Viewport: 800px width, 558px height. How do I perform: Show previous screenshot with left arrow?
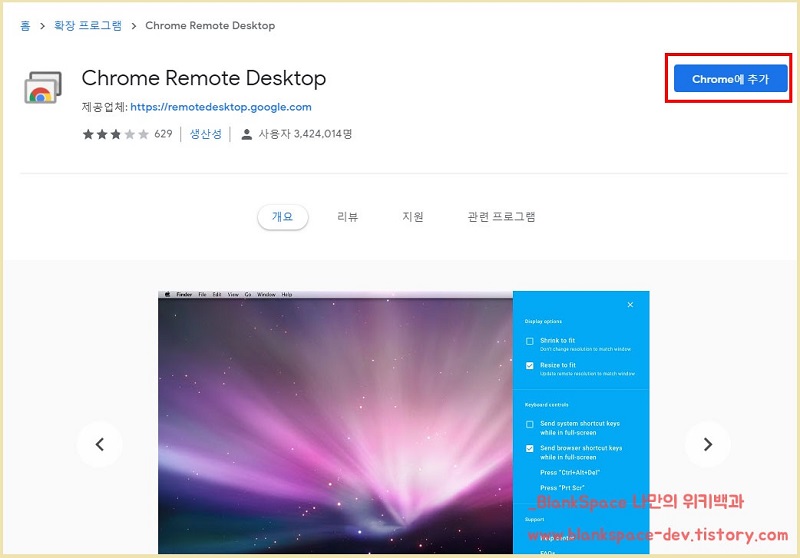[x=99, y=444]
